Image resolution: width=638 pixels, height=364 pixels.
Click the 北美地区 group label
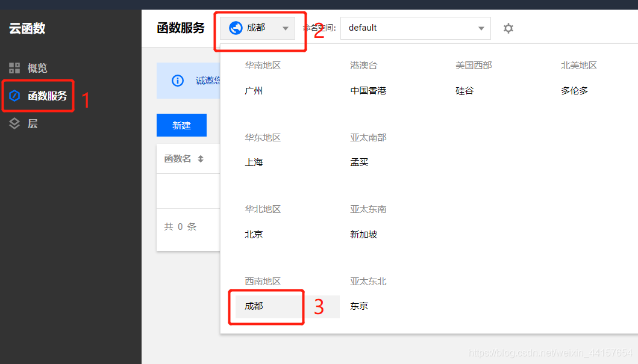pyautogui.click(x=579, y=66)
